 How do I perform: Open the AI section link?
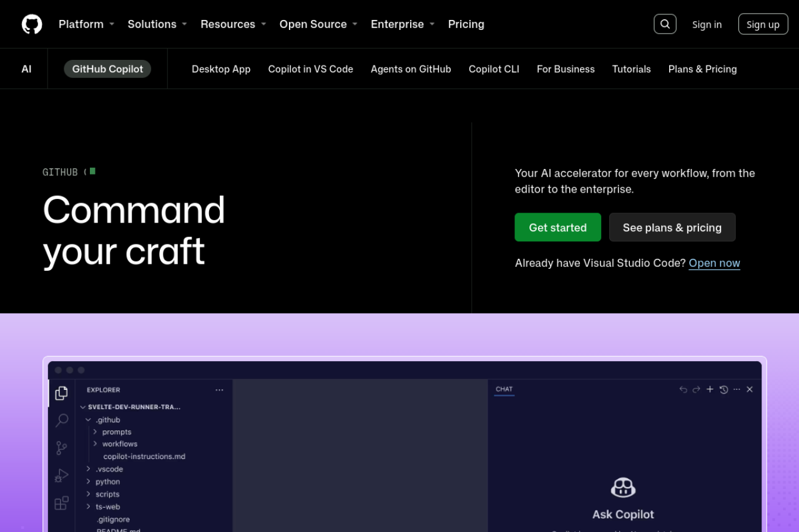[x=26, y=69]
